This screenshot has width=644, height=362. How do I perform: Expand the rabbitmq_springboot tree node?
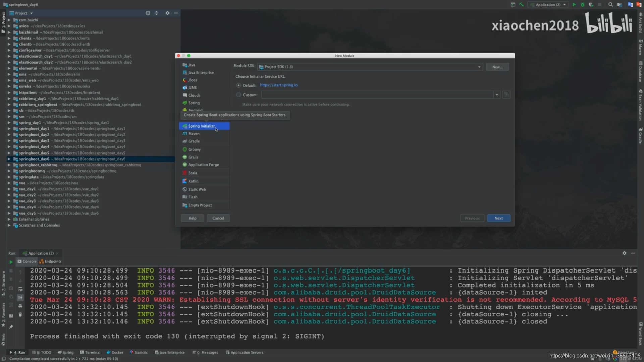click(x=9, y=105)
